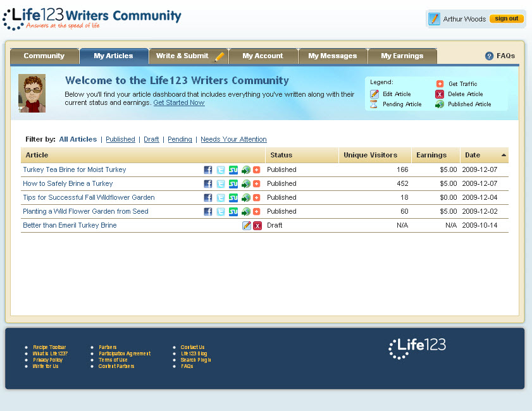Viewport: 532px width, 411px height.
Task: Click Get Traffic icon for Planting Wild Flower article
Action: [256, 212]
